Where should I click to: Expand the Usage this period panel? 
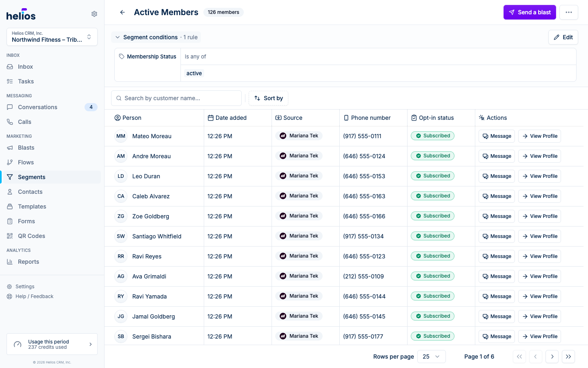pyautogui.click(x=52, y=344)
